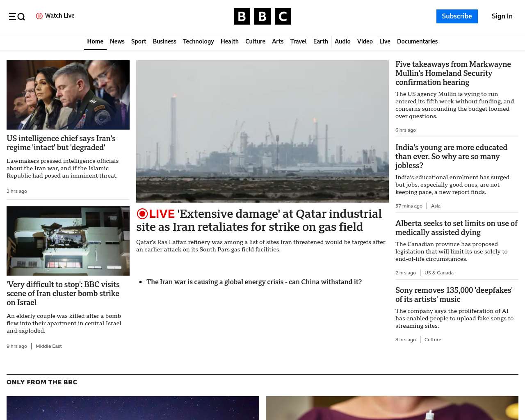Image resolution: width=525 pixels, height=420 pixels.
Task: Open the News tab
Action: (117, 41)
